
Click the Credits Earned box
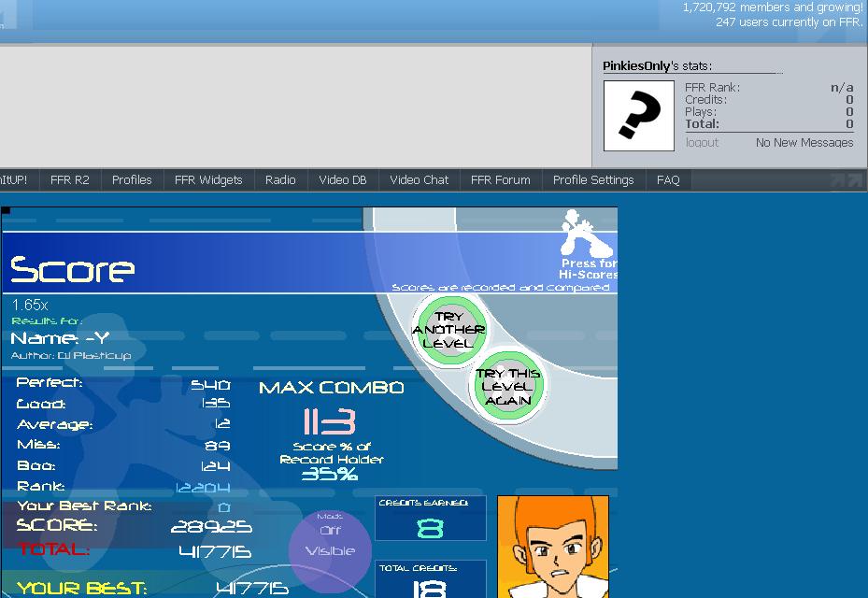[x=431, y=519]
